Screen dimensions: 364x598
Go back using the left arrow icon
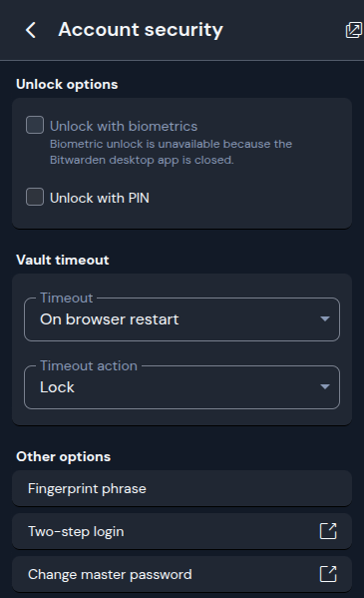tap(31, 30)
